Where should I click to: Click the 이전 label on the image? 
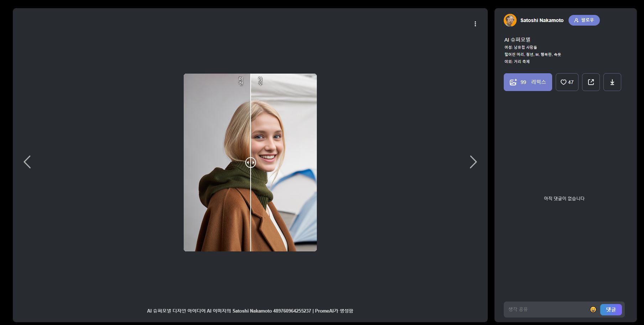point(241,81)
